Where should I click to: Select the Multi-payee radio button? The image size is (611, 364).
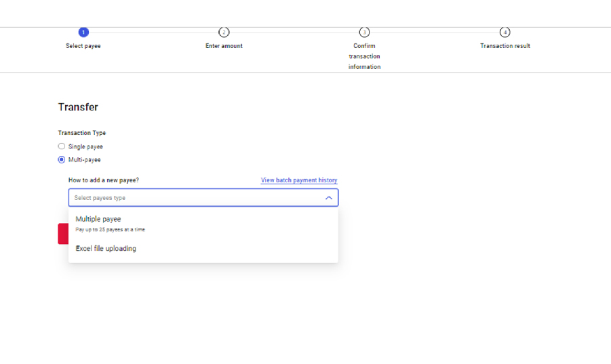62,160
